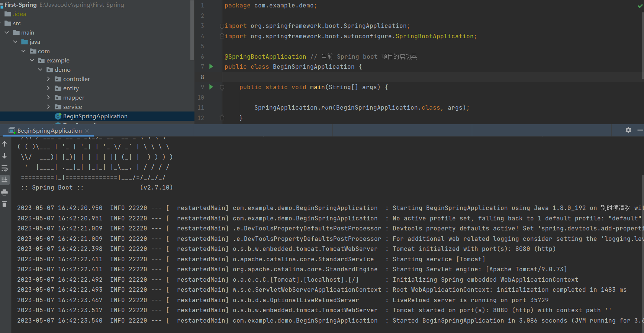Image resolution: width=644 pixels, height=333 pixels.
Task: Select the demo package
Action: tap(58, 70)
